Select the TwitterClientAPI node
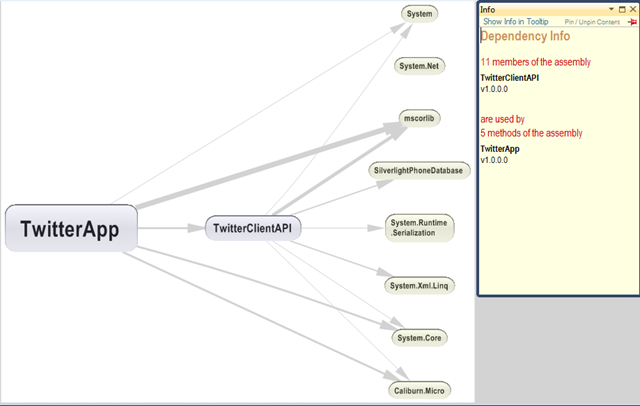Screen dimensions: 640x406 coord(254,229)
